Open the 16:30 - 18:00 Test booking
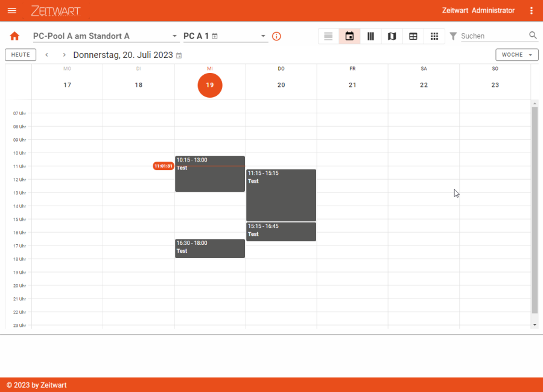Image resolution: width=543 pixels, height=392 pixels. (x=209, y=248)
